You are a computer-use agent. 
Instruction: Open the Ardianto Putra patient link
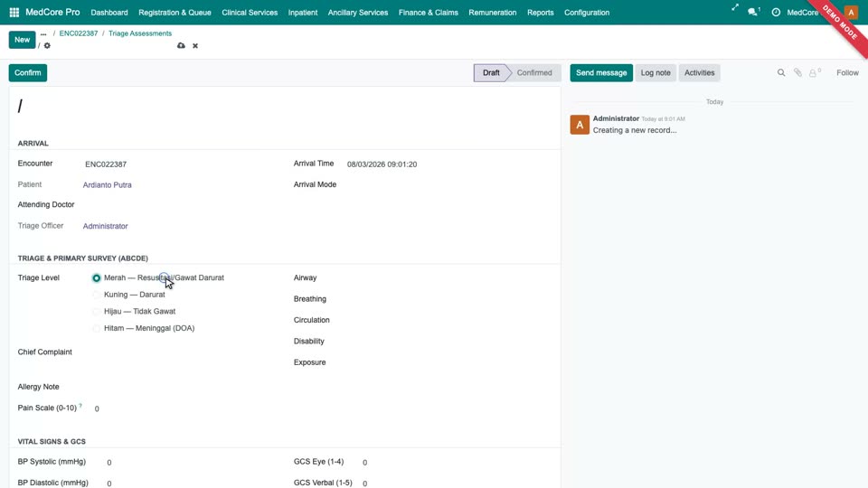tap(108, 184)
